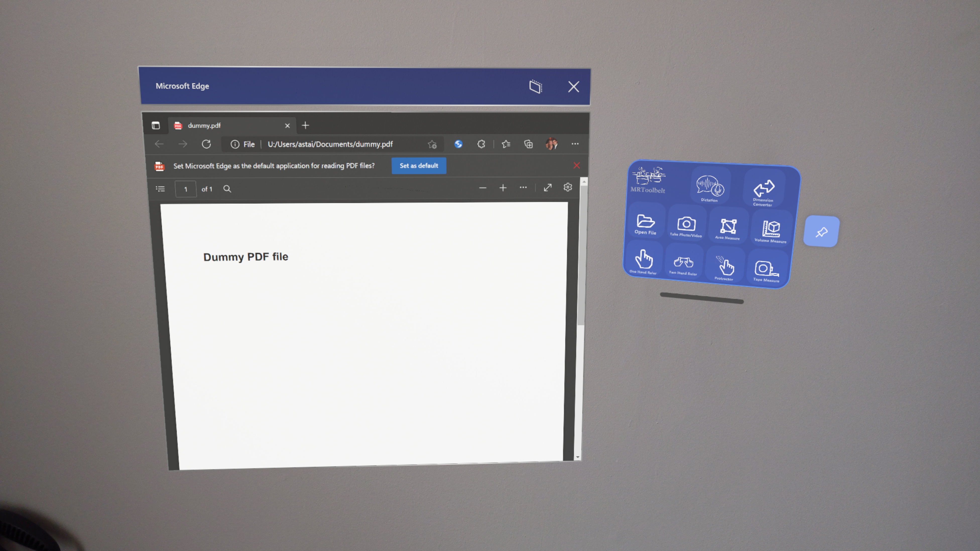Open the Protractor tool

[725, 266]
